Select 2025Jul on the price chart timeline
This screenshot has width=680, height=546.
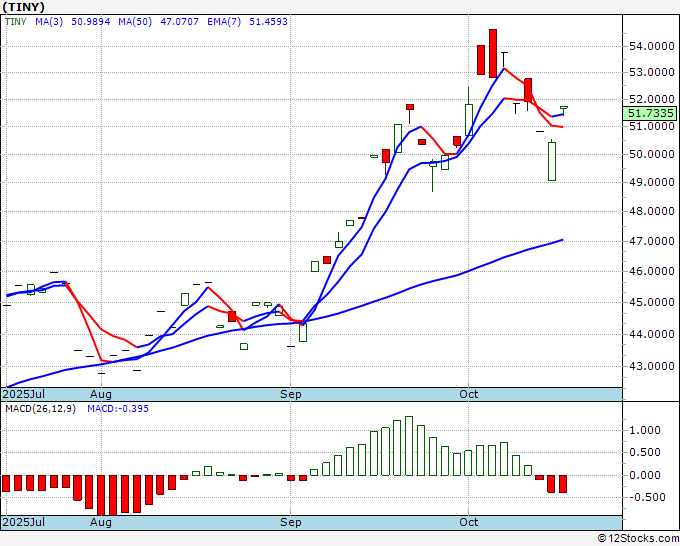coord(24,394)
